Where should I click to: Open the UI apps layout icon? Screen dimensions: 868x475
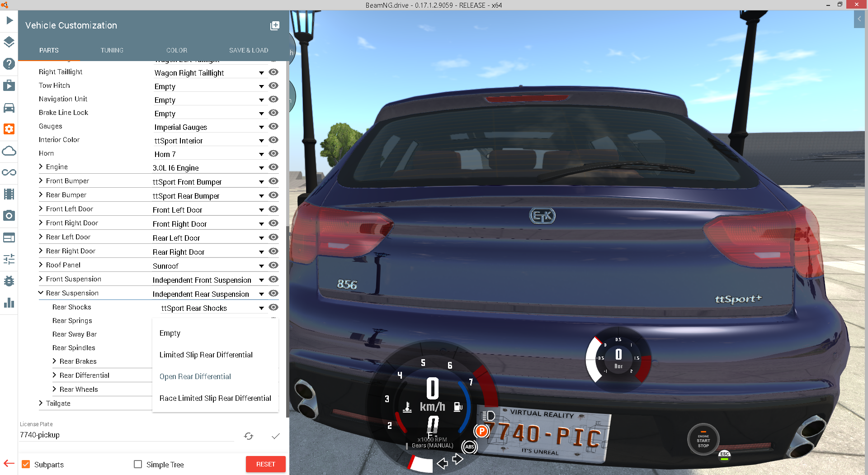coord(9,237)
